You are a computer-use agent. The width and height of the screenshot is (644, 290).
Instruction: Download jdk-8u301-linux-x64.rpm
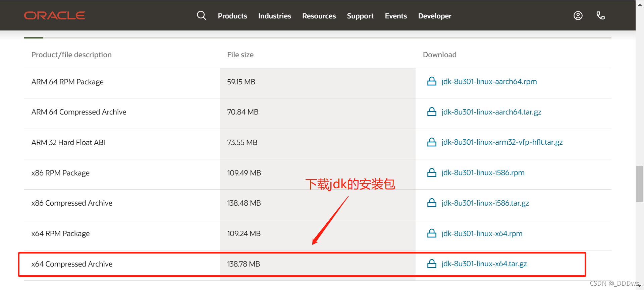[x=482, y=233]
